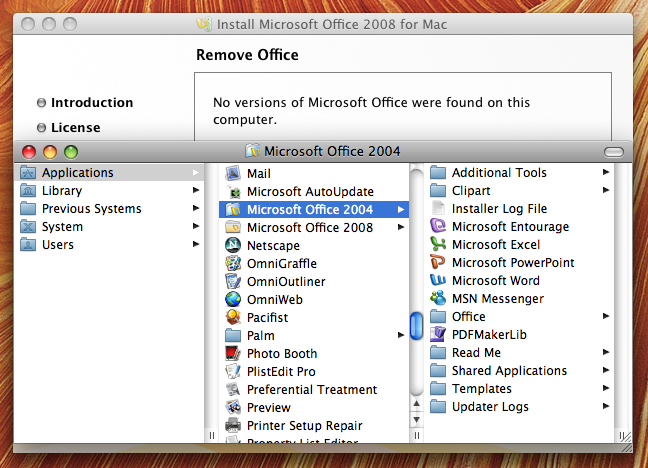This screenshot has height=468, width=648.
Task: Select the Office folder row
Action: (519, 317)
